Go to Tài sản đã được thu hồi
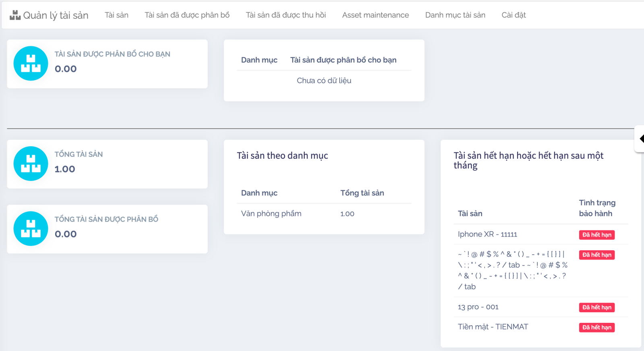 click(x=286, y=15)
